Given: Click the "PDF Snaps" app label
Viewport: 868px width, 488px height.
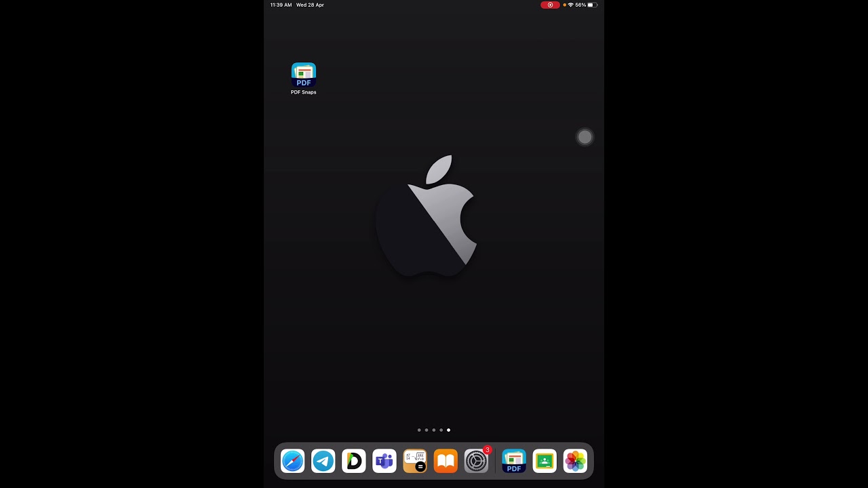Looking at the screenshot, I should [304, 92].
